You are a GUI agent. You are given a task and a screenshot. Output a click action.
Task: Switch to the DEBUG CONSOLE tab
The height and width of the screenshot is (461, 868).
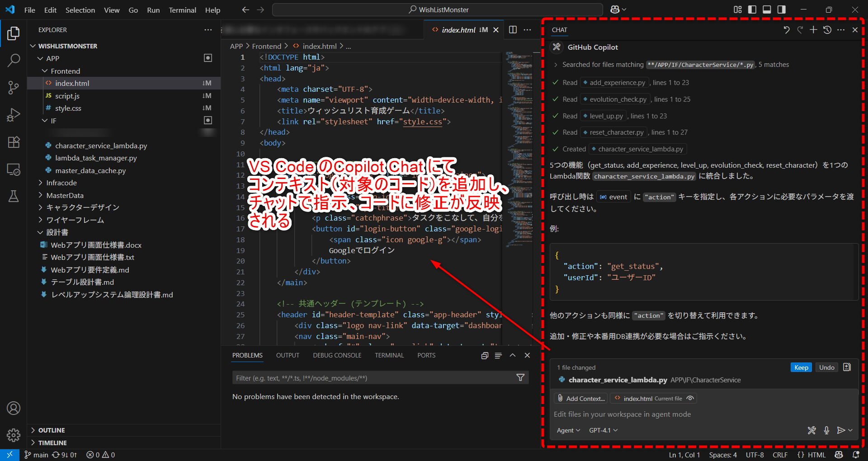point(337,355)
